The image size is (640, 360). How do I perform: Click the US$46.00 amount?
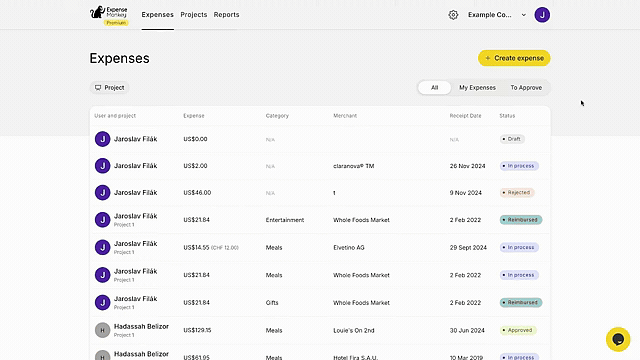pos(197,193)
